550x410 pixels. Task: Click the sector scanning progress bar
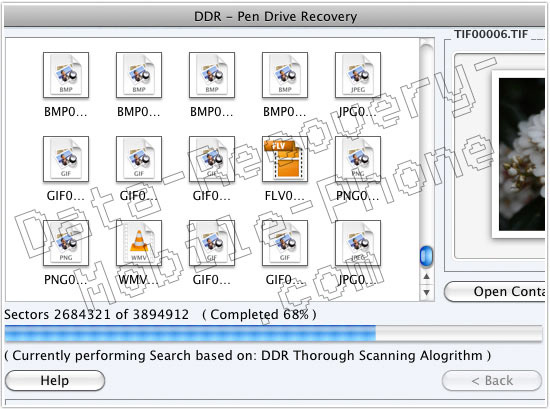(273, 333)
